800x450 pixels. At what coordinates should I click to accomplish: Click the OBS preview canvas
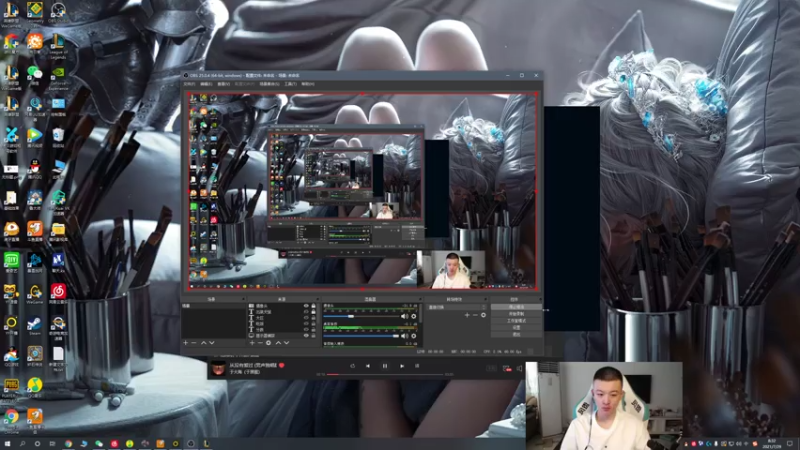tap(362, 191)
